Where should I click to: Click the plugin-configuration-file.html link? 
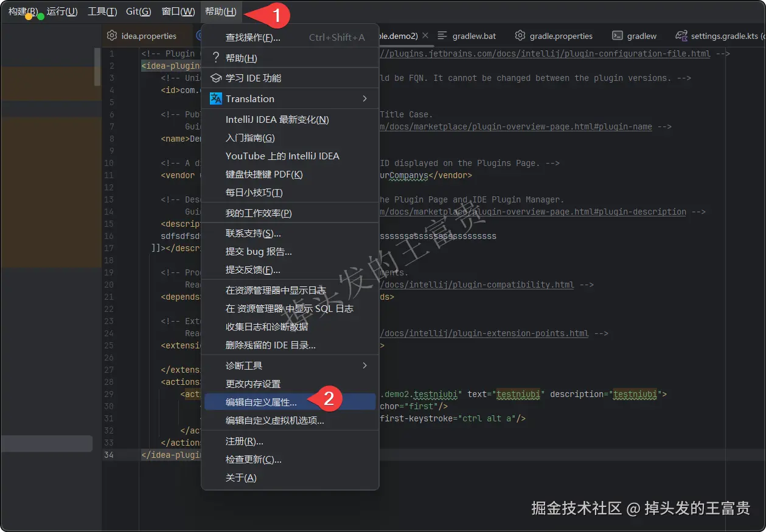pos(608,54)
